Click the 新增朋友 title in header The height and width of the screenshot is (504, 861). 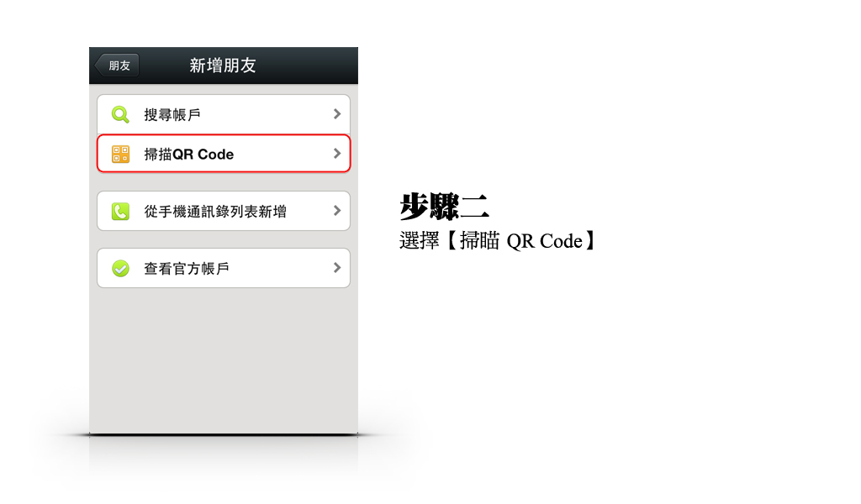point(223,66)
